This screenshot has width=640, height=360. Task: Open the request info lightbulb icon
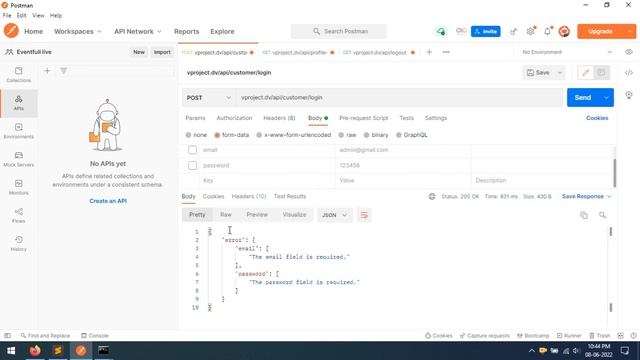pos(629,95)
